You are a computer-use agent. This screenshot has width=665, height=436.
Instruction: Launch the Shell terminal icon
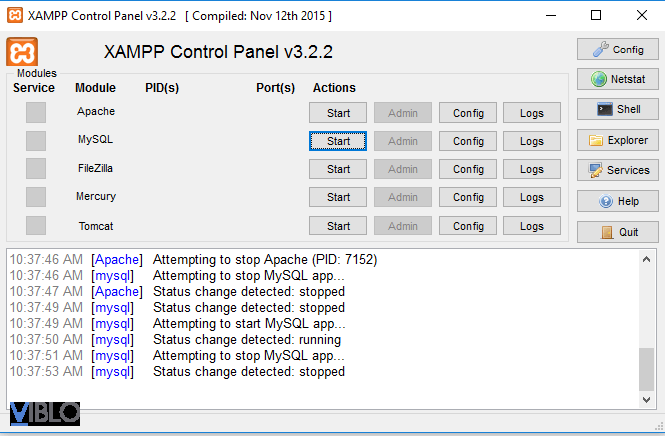[604, 109]
